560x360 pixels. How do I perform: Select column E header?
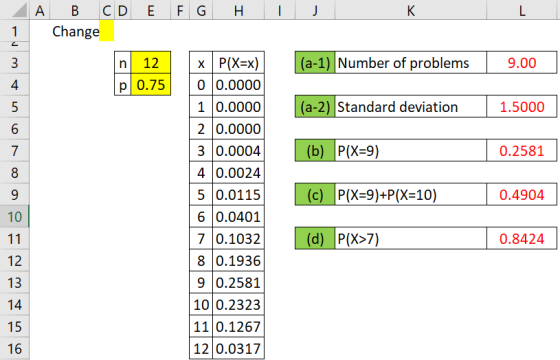[151, 11]
